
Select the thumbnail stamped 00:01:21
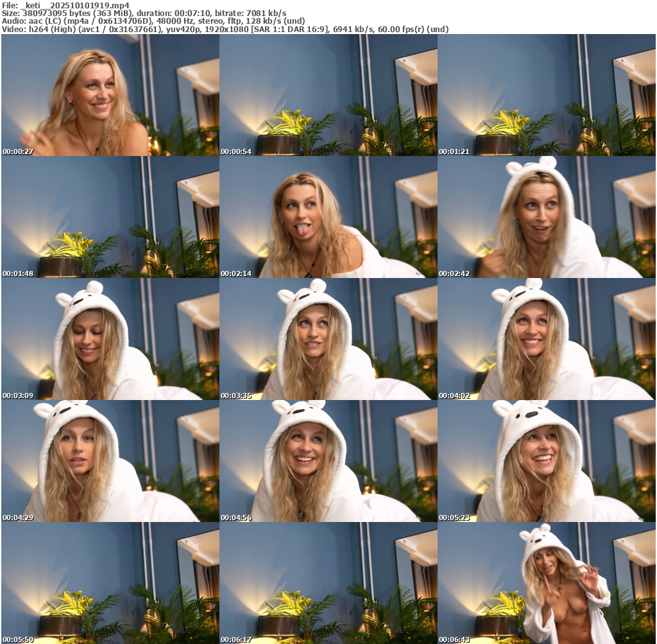pyautogui.click(x=546, y=95)
